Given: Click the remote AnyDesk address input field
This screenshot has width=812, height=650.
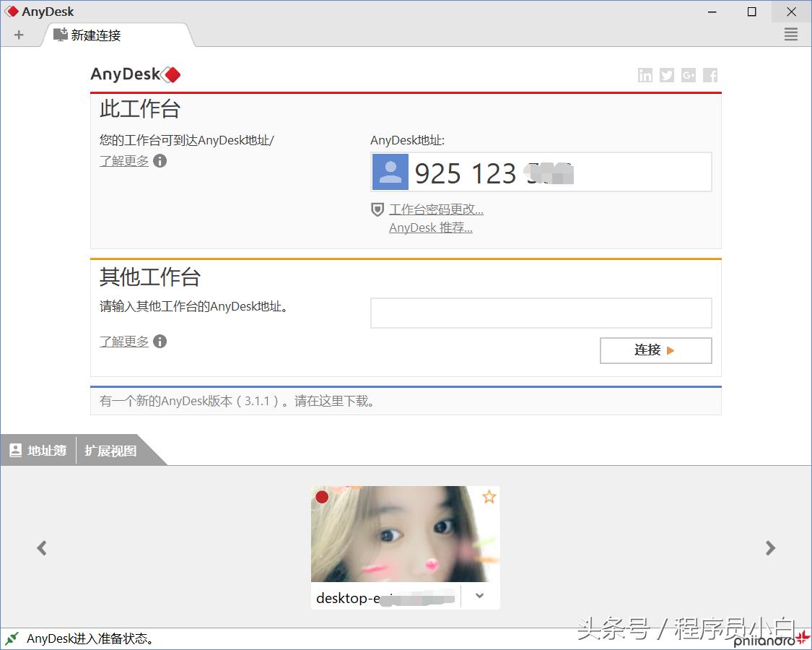Looking at the screenshot, I should click(540, 313).
